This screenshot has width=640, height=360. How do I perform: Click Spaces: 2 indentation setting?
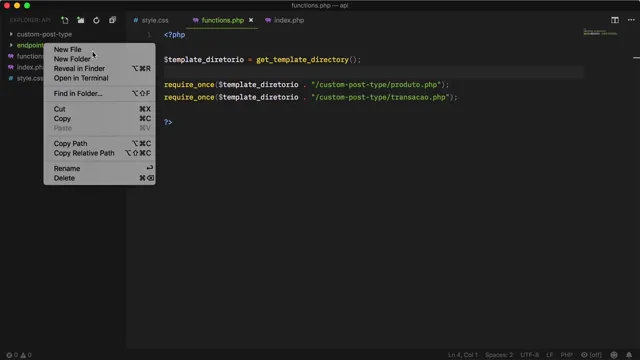tap(499, 355)
